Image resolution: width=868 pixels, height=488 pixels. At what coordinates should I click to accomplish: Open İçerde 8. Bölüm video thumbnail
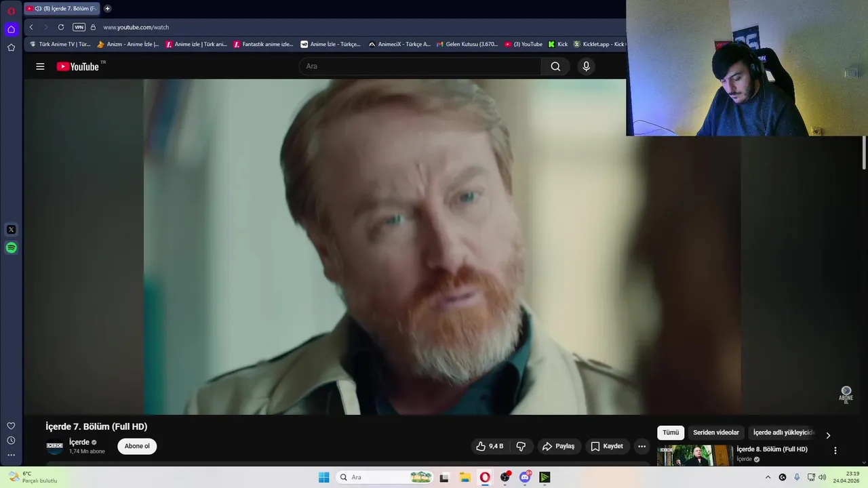tap(695, 455)
